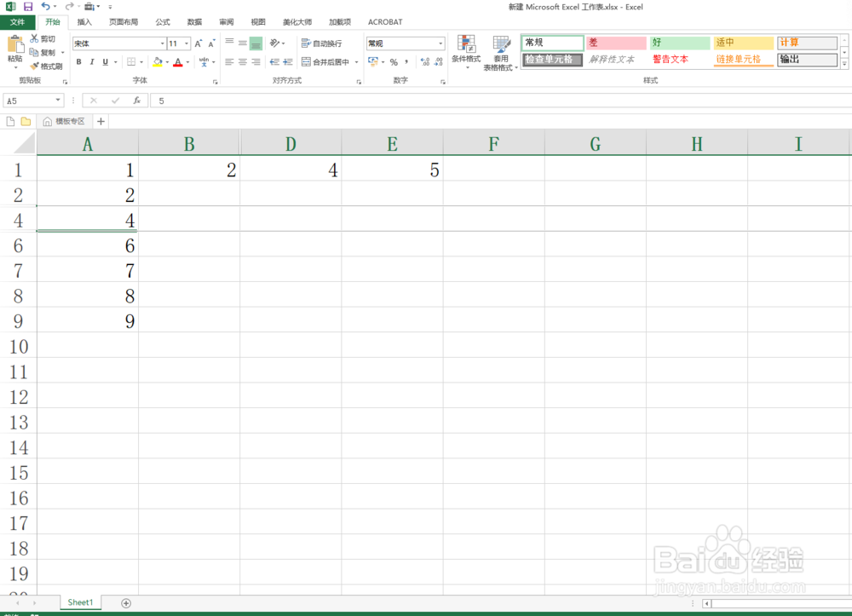Apply the 适中 (Neutral) yellow cell style
Screen dimensions: 852x616
tap(743, 43)
